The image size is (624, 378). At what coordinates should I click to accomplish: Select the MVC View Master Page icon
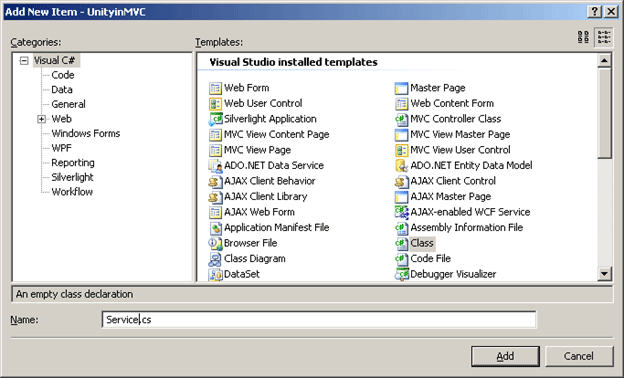402,134
